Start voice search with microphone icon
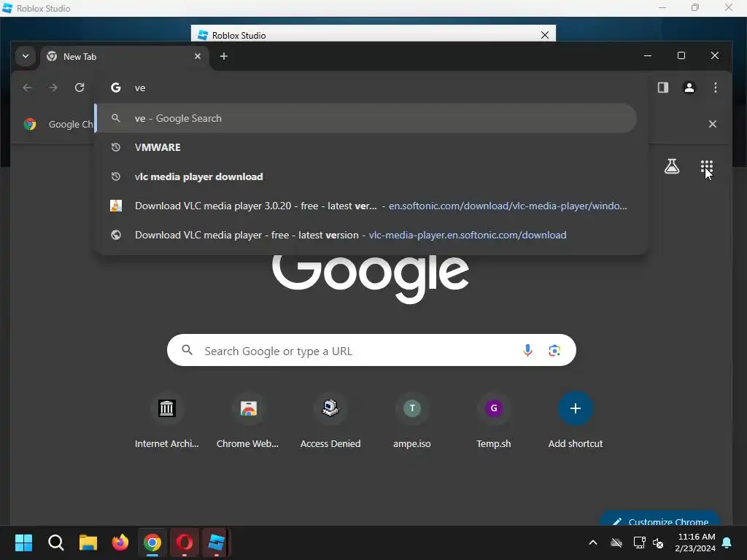Image resolution: width=747 pixels, height=560 pixels. [x=527, y=351]
